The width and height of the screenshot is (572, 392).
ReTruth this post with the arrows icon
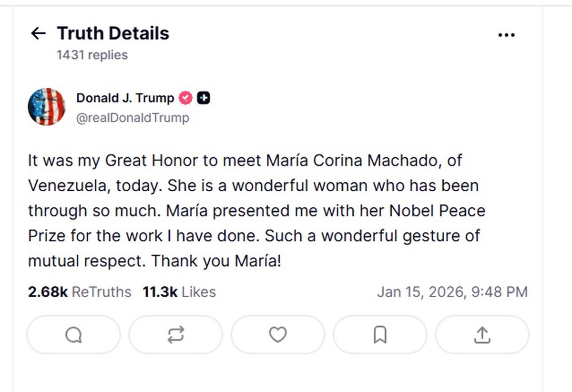tap(175, 335)
